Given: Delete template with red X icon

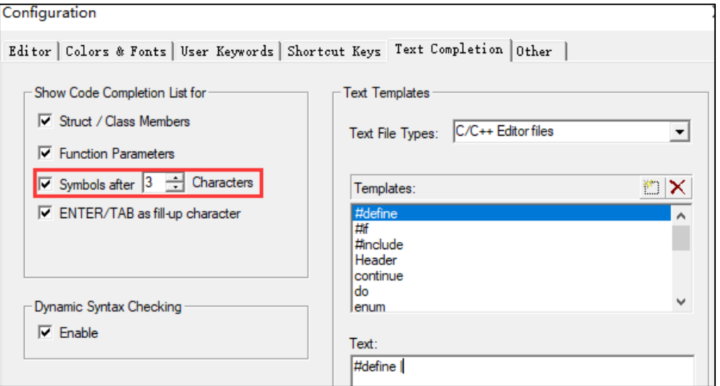Looking at the screenshot, I should [x=678, y=188].
